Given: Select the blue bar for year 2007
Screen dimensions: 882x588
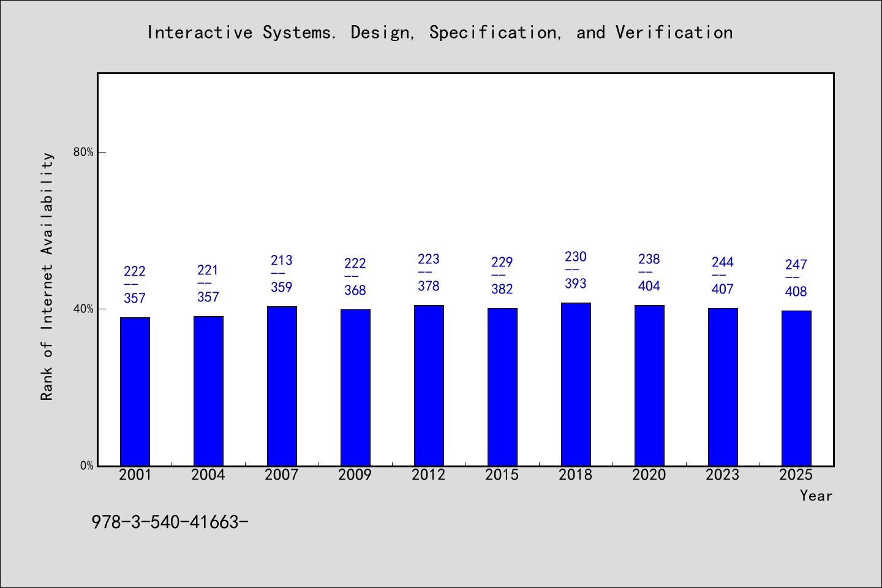Looking at the screenshot, I should (282, 386).
